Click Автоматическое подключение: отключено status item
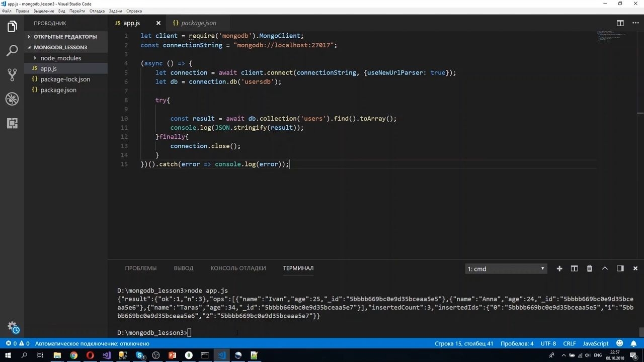Screen dimensions: 644x362 92,343
